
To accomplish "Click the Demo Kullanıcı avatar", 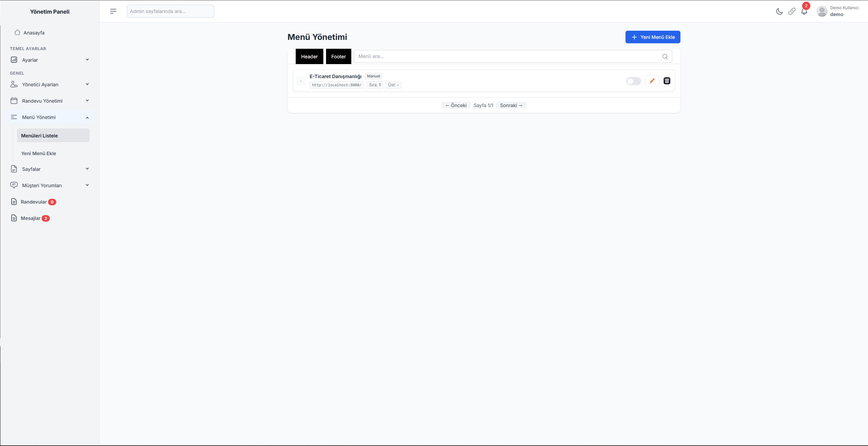I will click(822, 11).
